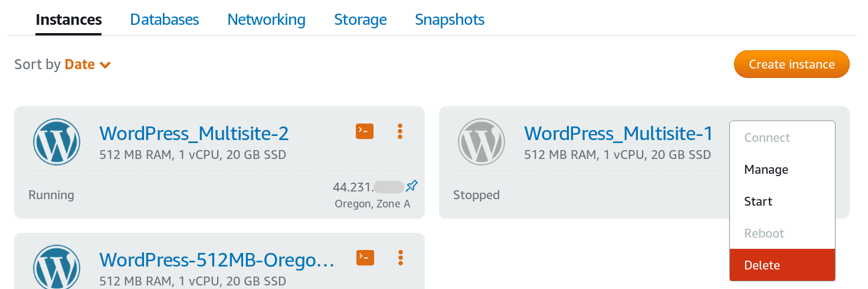Open the three-dot menu for the WordPress-512MB-Oregon instance

(x=401, y=258)
